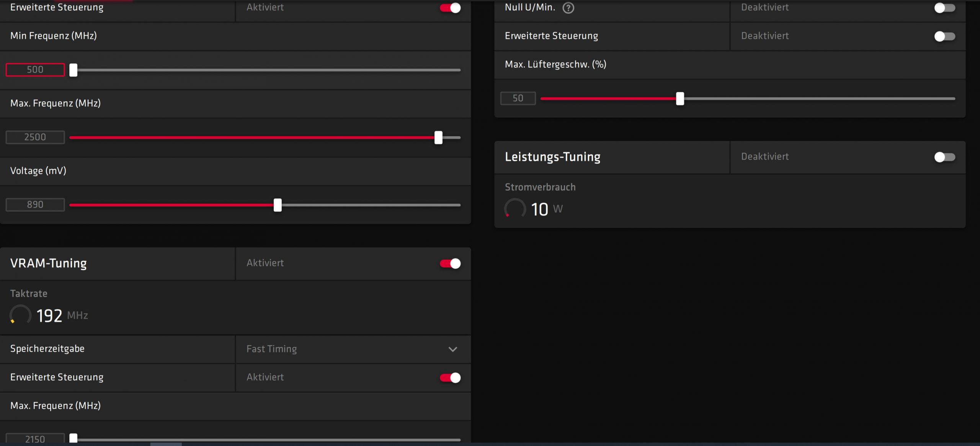Disable VRAM Erweiterte Steuerung toggle
This screenshot has height=446, width=980.
coord(450,377)
